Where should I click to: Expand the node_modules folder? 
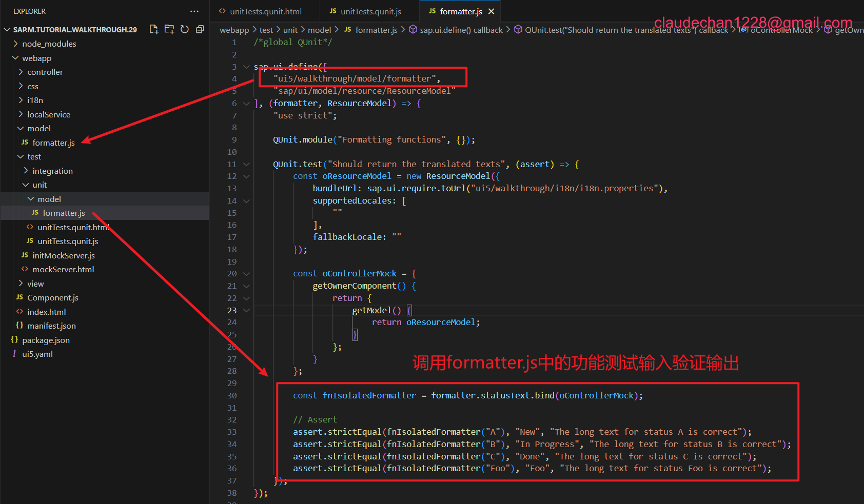(49, 44)
